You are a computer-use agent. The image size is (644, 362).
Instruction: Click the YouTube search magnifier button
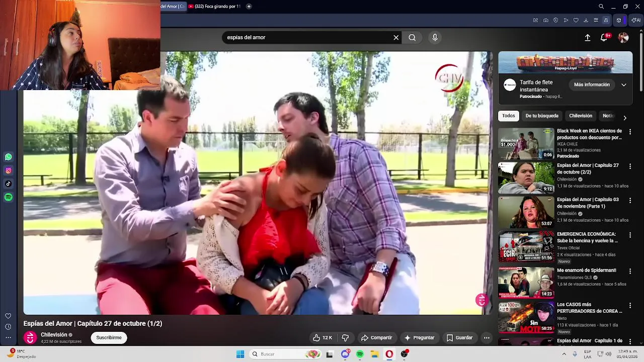click(x=412, y=37)
